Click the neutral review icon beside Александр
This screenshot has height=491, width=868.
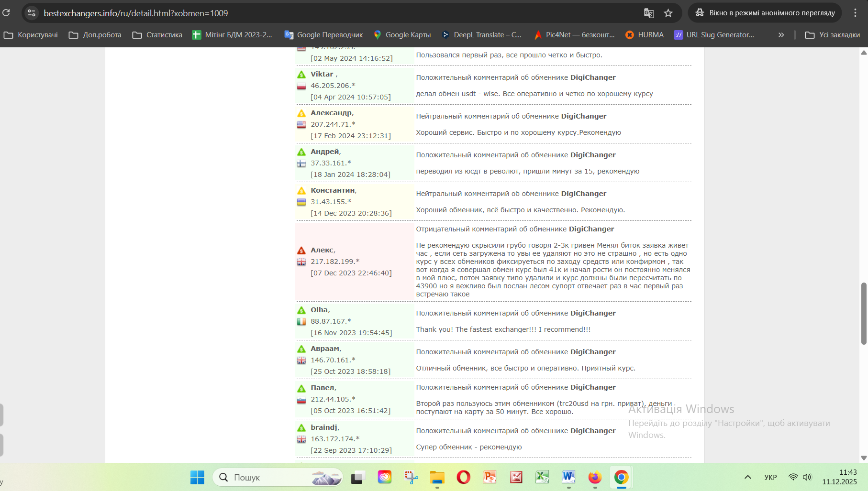pos(301,113)
